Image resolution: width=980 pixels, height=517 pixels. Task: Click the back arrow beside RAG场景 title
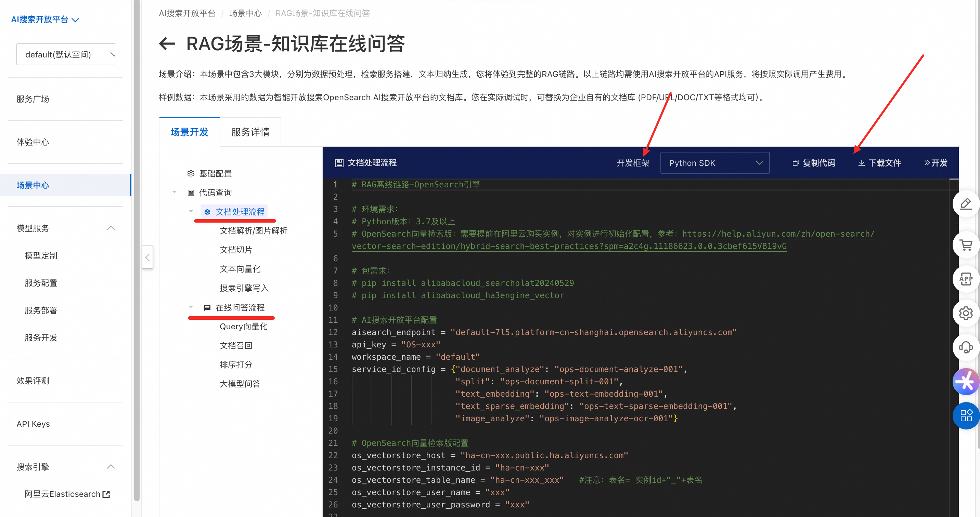(x=167, y=44)
